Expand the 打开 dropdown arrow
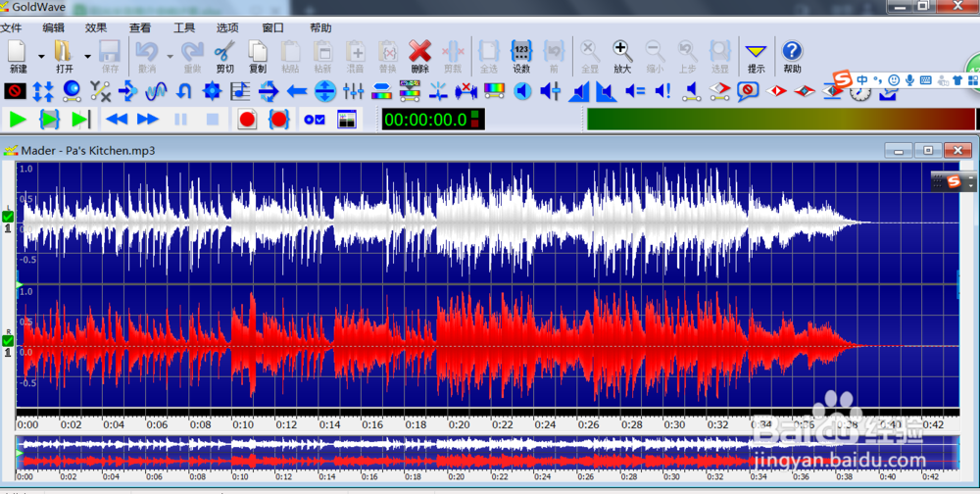Screen dimensions: 980x494 (x=87, y=56)
